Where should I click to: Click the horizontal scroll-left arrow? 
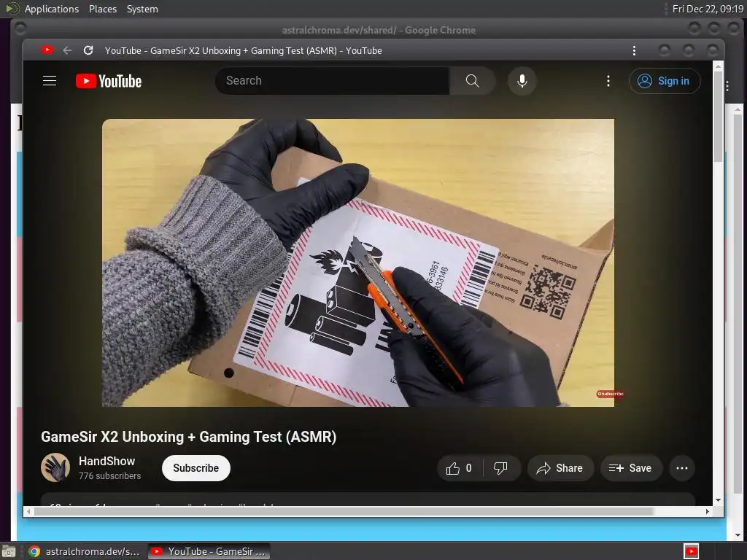tap(28, 511)
